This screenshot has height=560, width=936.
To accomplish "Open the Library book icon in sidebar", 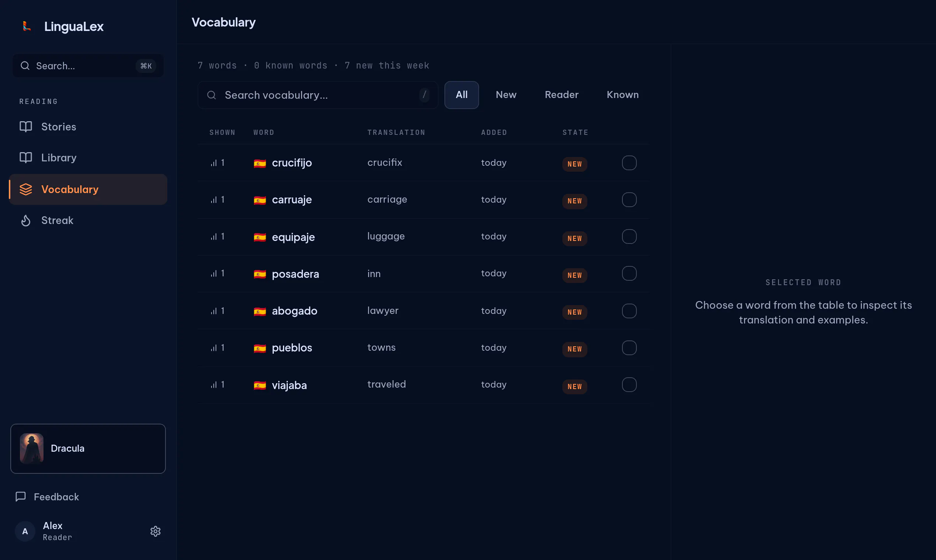I will pos(26,157).
